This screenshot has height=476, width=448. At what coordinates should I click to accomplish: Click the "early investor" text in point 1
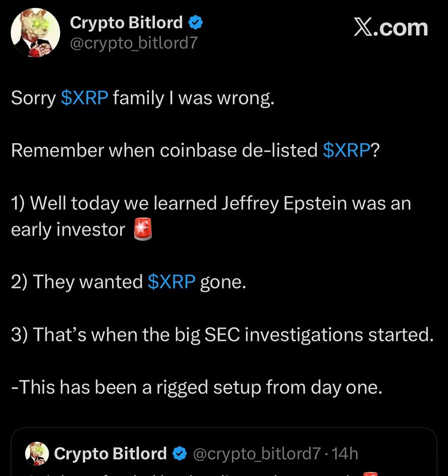click(68, 230)
